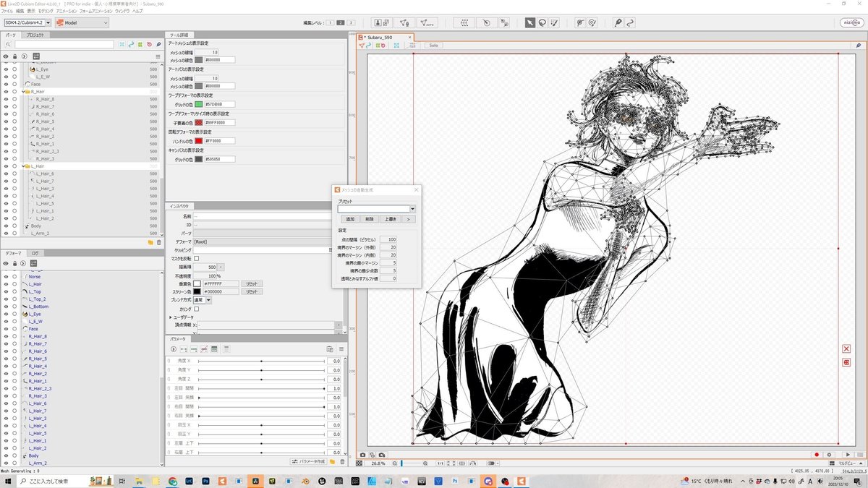Click the automatic mesh generator AUTO icon
The image size is (868, 488).
coord(427,23)
